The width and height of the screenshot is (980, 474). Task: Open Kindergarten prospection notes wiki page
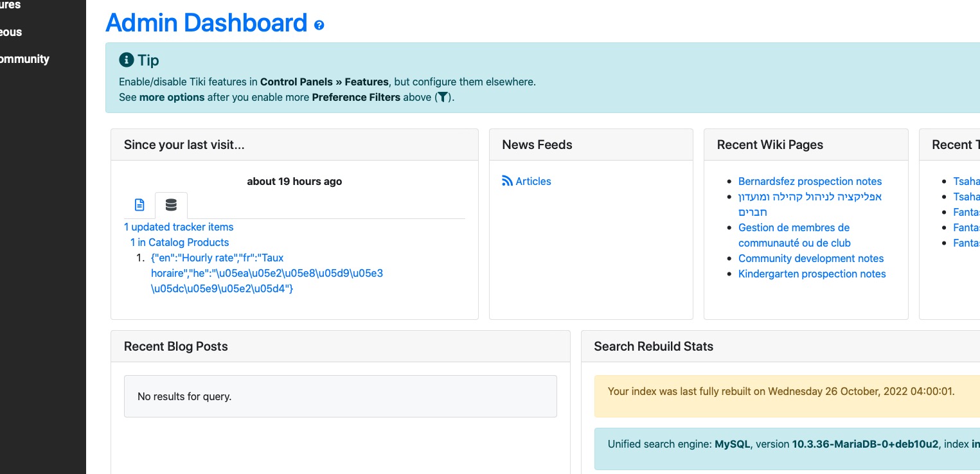[812, 274]
